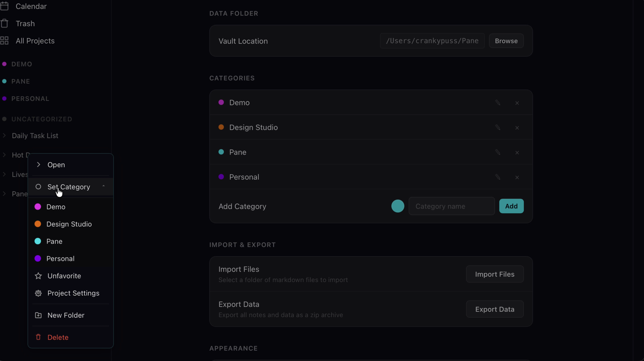This screenshot has width=644, height=361.
Task: Edit Design Studio category with pencil icon
Action: (498, 128)
